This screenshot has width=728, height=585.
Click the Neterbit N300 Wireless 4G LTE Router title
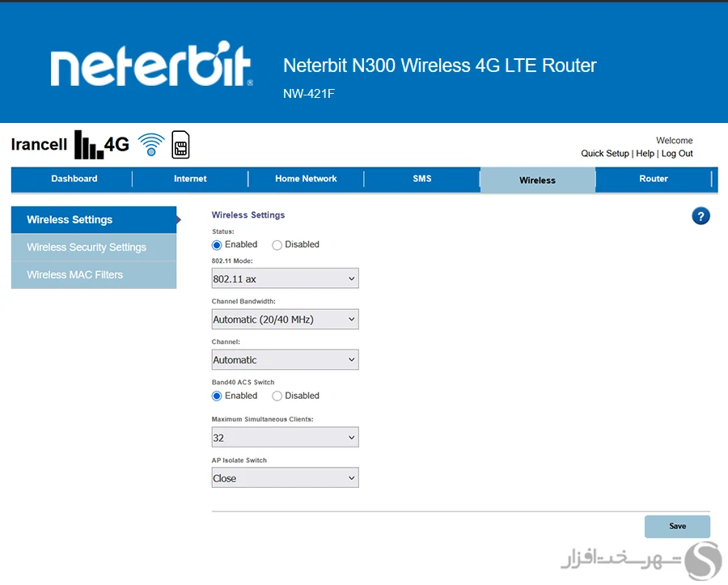click(x=440, y=66)
